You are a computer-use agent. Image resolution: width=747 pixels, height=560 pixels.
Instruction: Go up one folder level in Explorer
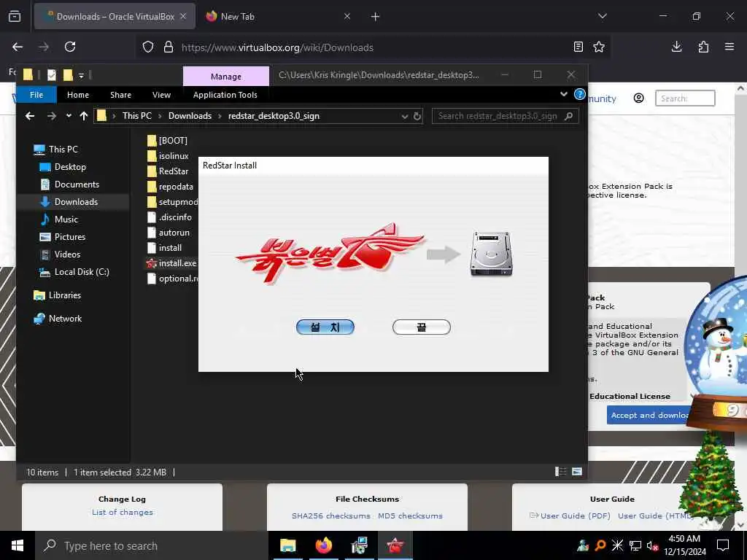coord(84,116)
